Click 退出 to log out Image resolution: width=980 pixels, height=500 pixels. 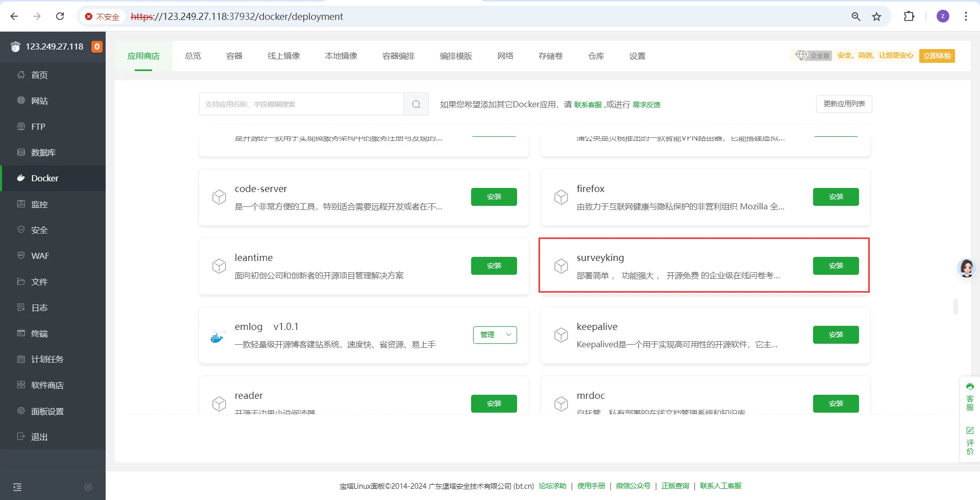[x=53, y=437]
